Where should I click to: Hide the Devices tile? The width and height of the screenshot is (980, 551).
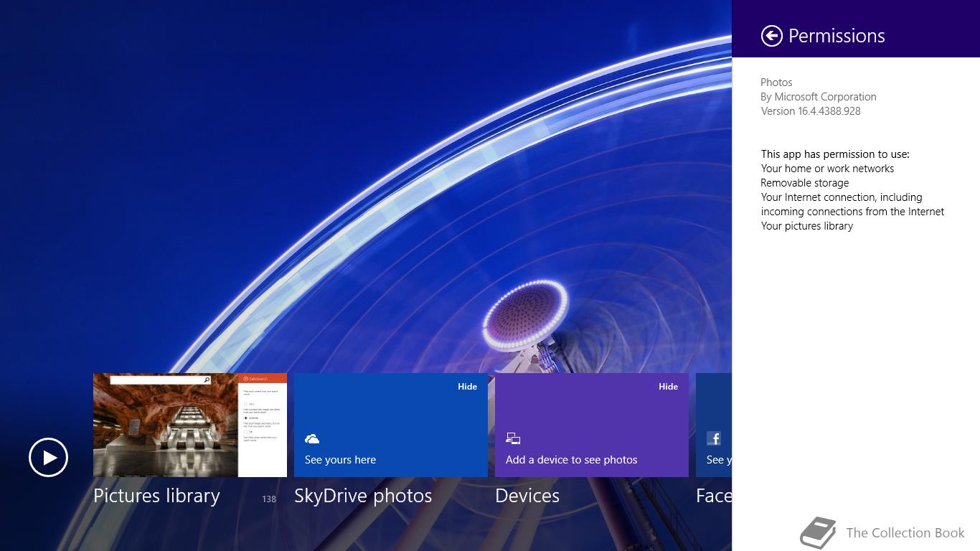tap(668, 387)
